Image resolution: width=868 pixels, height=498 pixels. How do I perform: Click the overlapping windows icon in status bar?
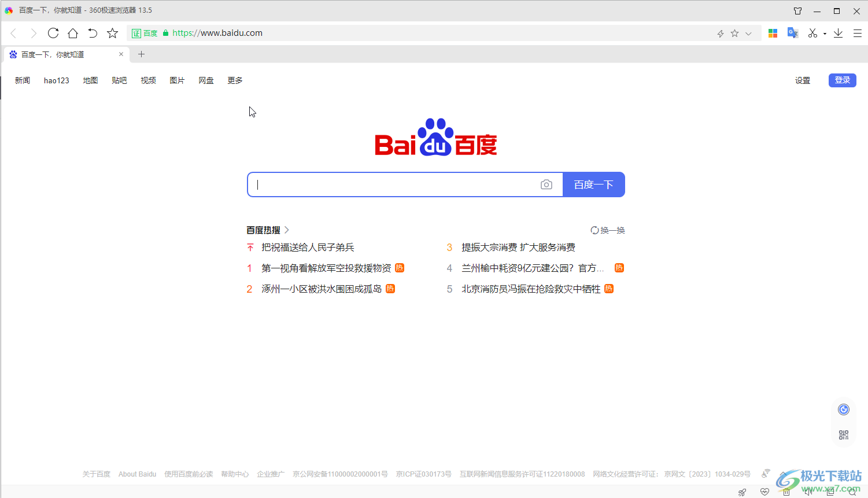(831, 492)
